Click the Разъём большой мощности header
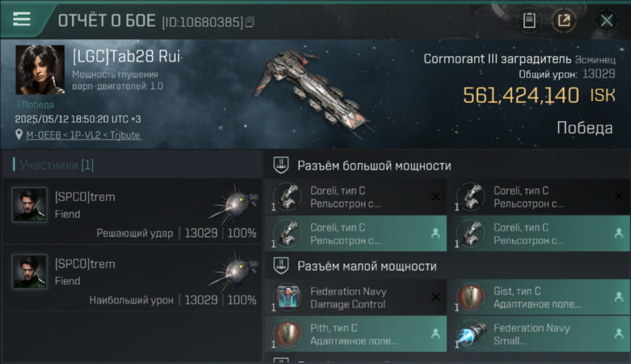Image resolution: width=631 pixels, height=364 pixels. (374, 166)
